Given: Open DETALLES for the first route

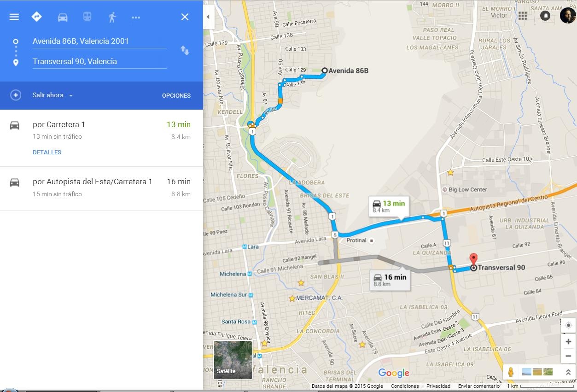Looking at the screenshot, I should pos(47,152).
